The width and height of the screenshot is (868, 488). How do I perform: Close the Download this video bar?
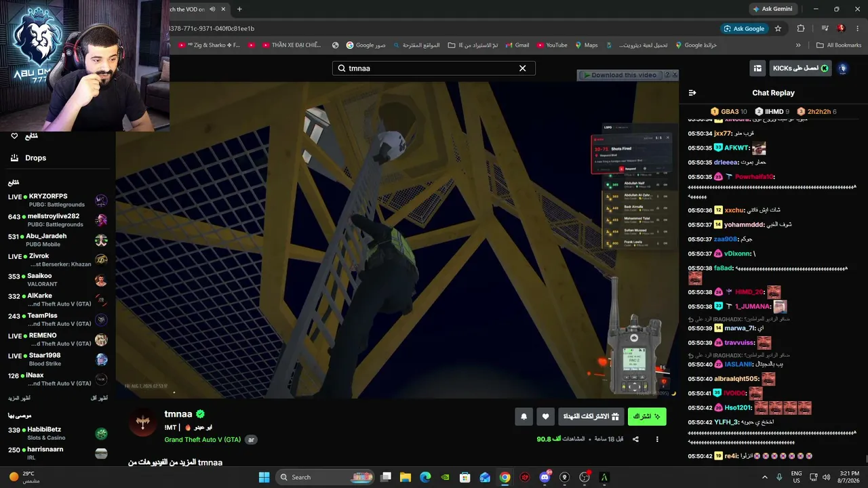tap(674, 75)
